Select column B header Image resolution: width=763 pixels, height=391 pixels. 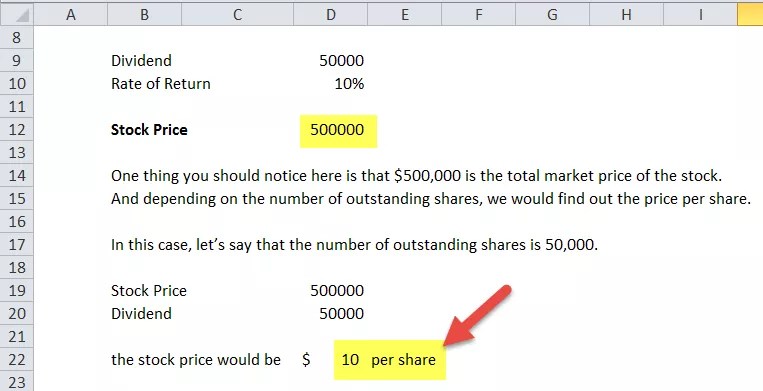(144, 15)
